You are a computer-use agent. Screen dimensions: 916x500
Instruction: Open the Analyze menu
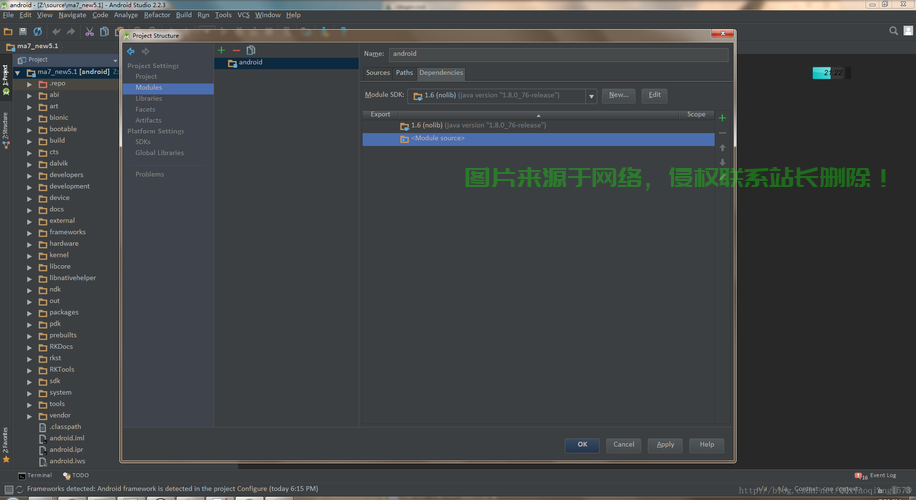tap(126, 15)
